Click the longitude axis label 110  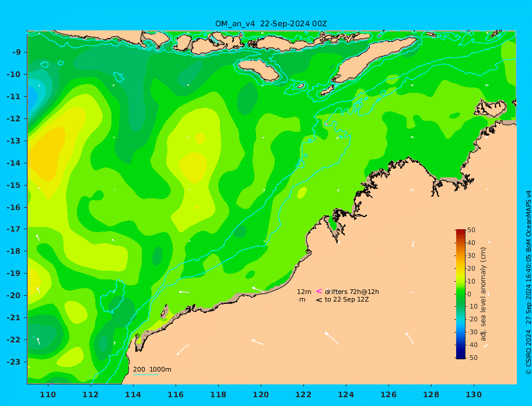pyautogui.click(x=48, y=394)
